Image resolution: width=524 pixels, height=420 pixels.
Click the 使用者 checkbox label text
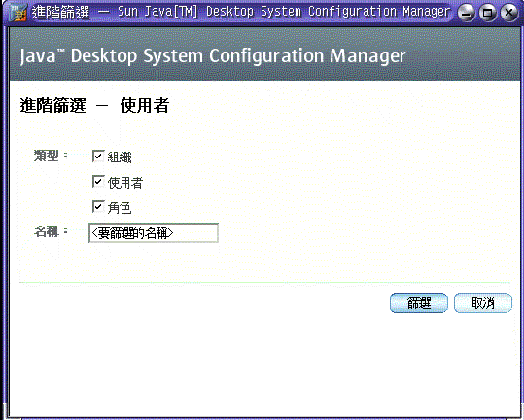pyautogui.click(x=125, y=183)
